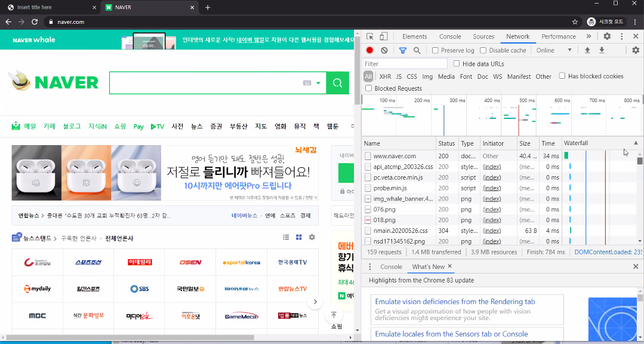Image resolution: width=644 pixels, height=344 pixels.
Task: Open the newsstand settings gear
Action: point(312,237)
